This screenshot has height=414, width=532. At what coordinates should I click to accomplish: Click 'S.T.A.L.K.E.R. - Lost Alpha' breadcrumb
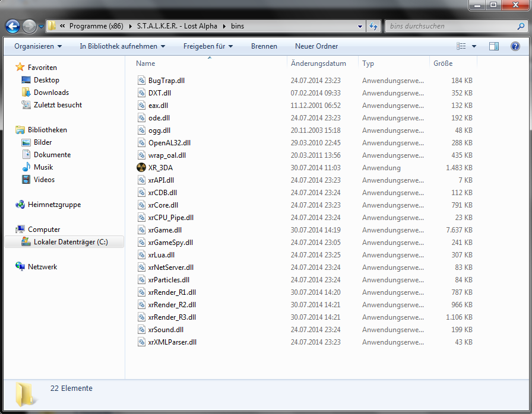pyautogui.click(x=177, y=26)
